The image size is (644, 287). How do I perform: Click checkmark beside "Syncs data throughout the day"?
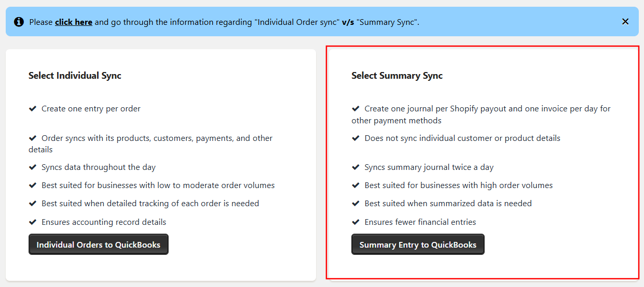[33, 167]
